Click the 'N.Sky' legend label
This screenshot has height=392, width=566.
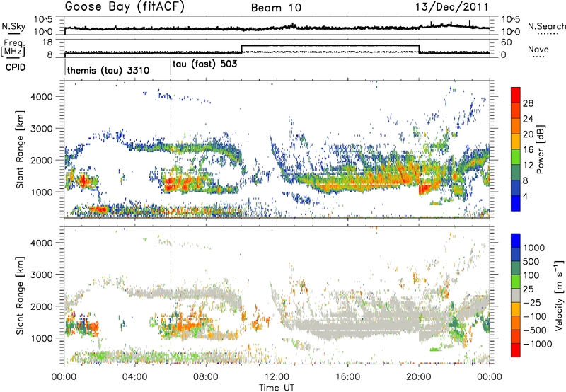(13, 26)
